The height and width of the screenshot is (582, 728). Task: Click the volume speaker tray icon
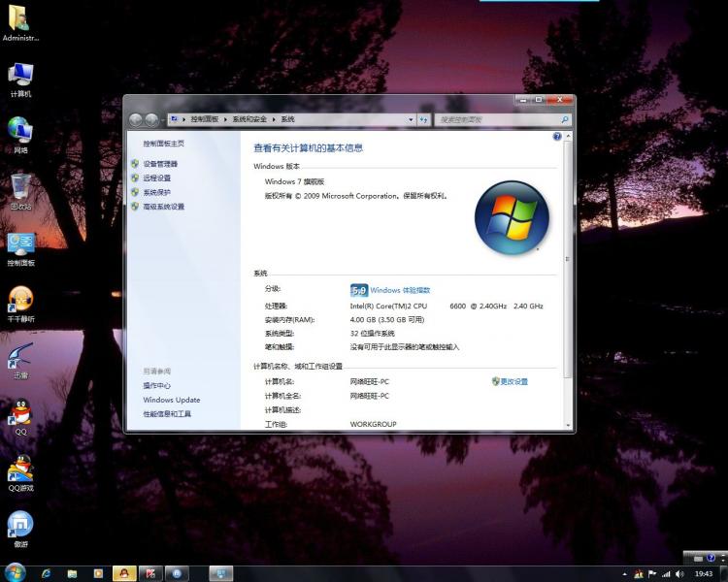pyautogui.click(x=679, y=574)
